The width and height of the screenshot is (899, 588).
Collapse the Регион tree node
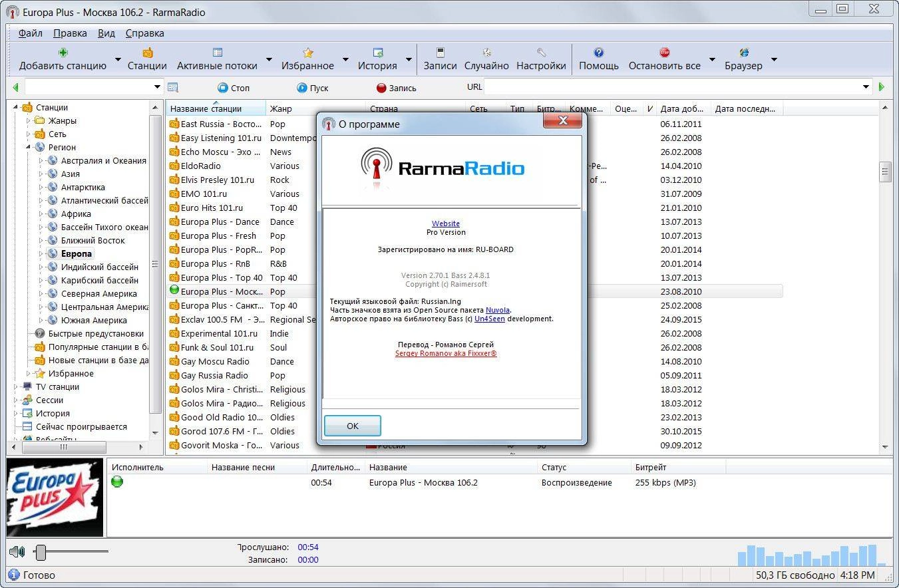click(x=29, y=147)
